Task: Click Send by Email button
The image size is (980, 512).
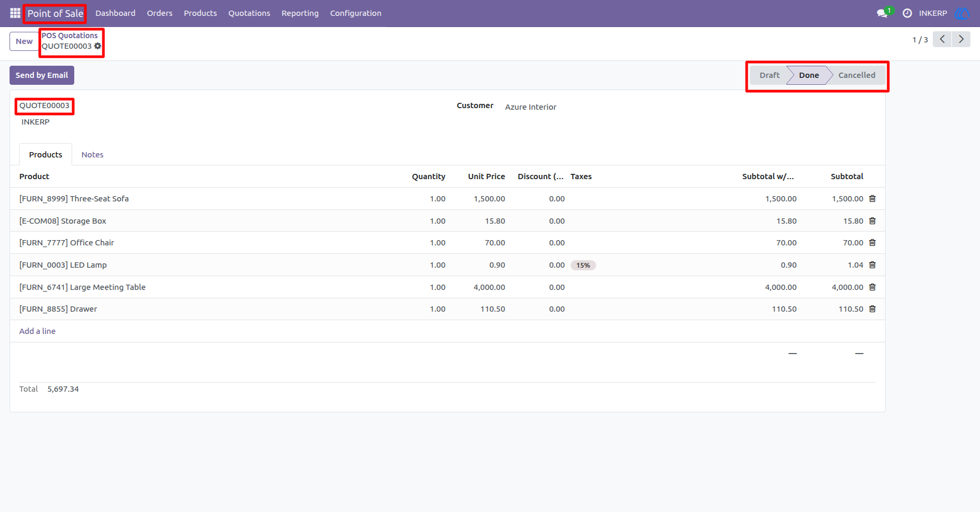Action: point(42,75)
